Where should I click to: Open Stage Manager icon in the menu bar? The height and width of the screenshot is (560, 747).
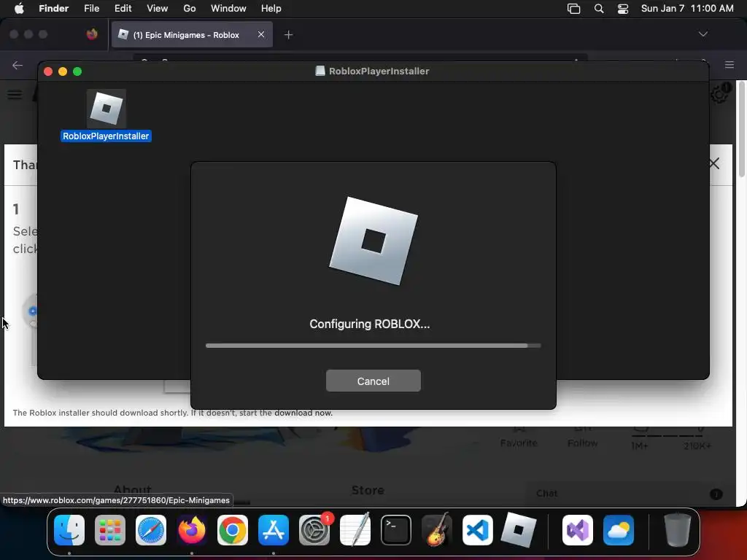[x=573, y=9]
